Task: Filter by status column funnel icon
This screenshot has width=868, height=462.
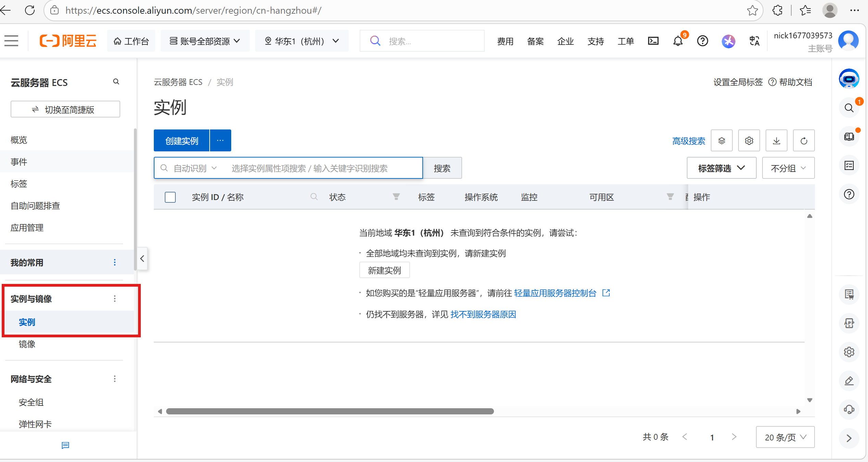Action: (396, 197)
